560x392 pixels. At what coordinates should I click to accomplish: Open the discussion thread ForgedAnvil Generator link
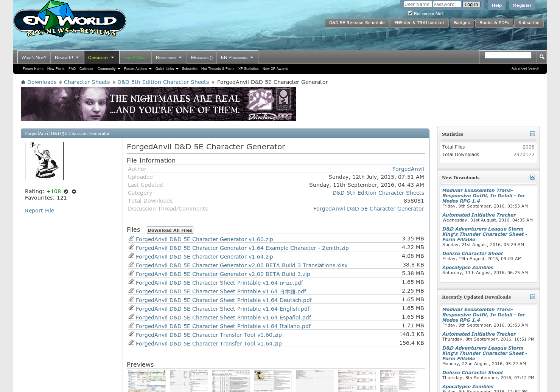(x=369, y=209)
